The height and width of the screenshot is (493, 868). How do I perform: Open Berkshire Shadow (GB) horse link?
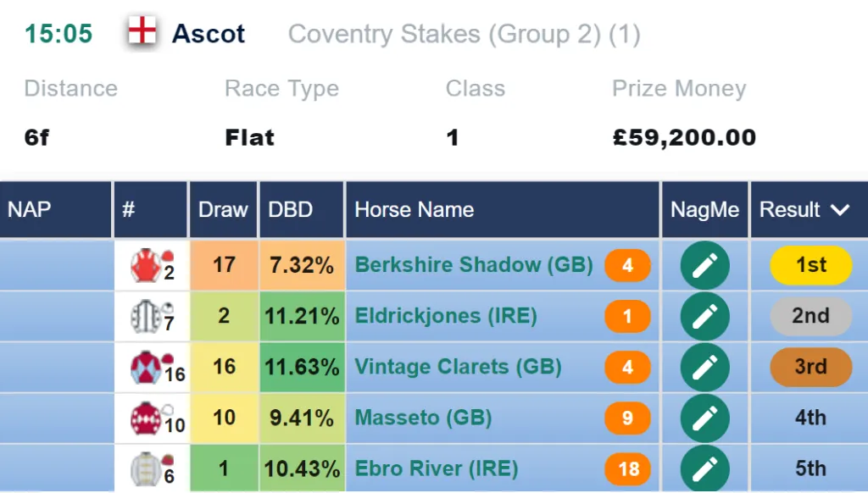474,264
